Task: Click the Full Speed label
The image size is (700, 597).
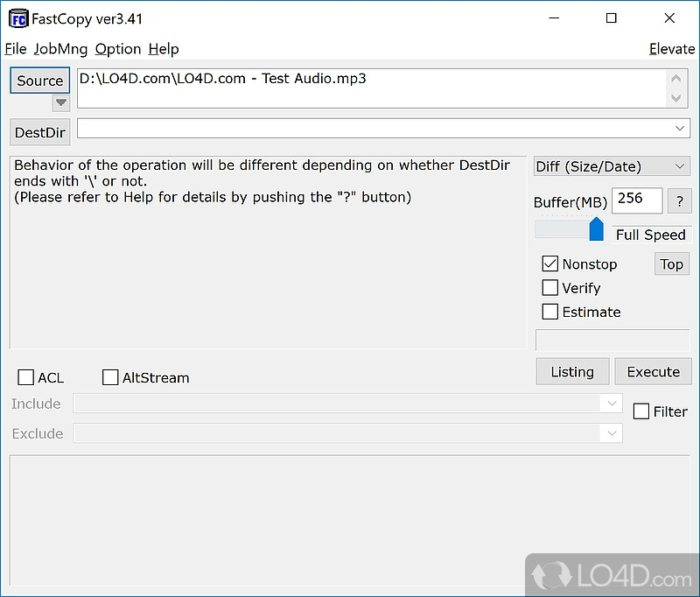Action: [x=650, y=235]
